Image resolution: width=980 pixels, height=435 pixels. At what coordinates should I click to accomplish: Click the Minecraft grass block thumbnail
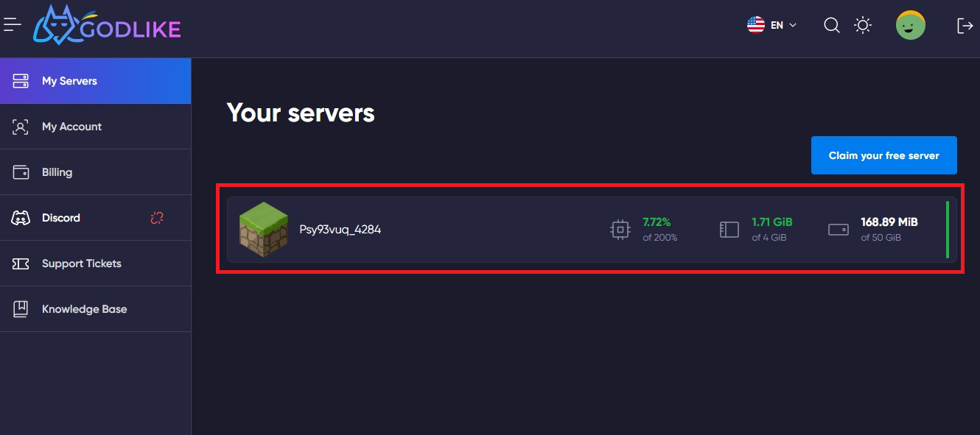[264, 230]
